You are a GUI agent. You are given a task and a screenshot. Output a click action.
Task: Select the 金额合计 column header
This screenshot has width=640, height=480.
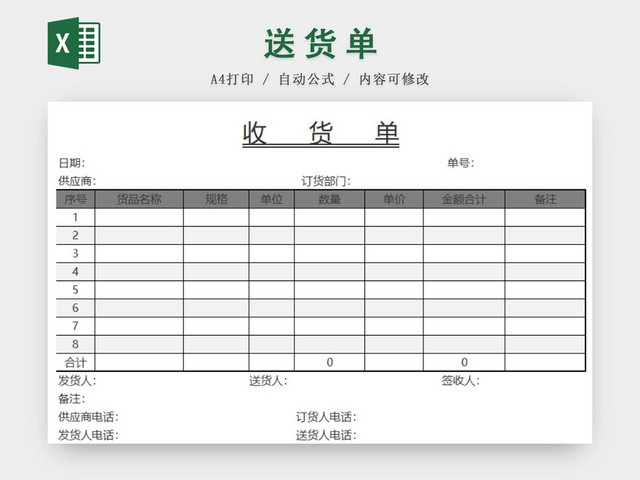(x=464, y=199)
